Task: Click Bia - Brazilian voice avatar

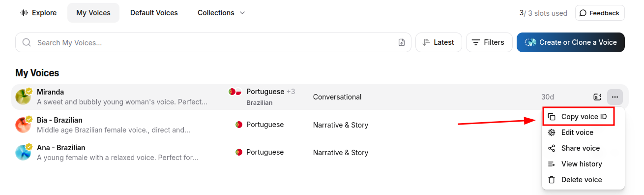Action: [x=23, y=125]
